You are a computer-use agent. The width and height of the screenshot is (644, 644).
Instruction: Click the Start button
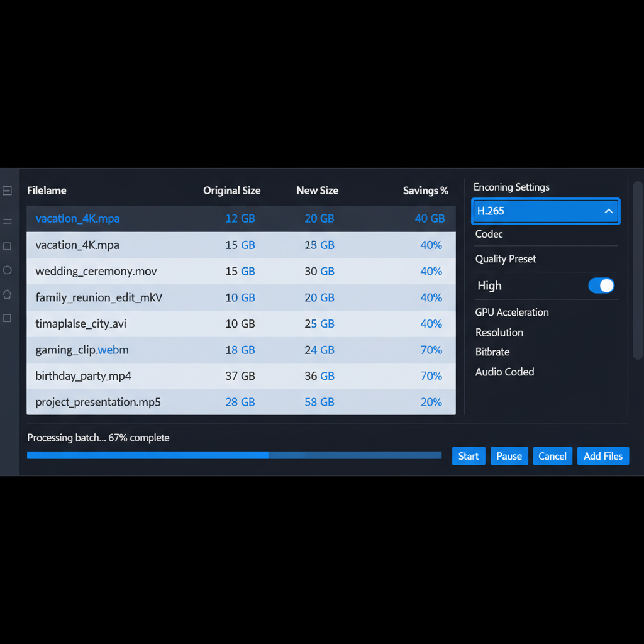pyautogui.click(x=469, y=456)
